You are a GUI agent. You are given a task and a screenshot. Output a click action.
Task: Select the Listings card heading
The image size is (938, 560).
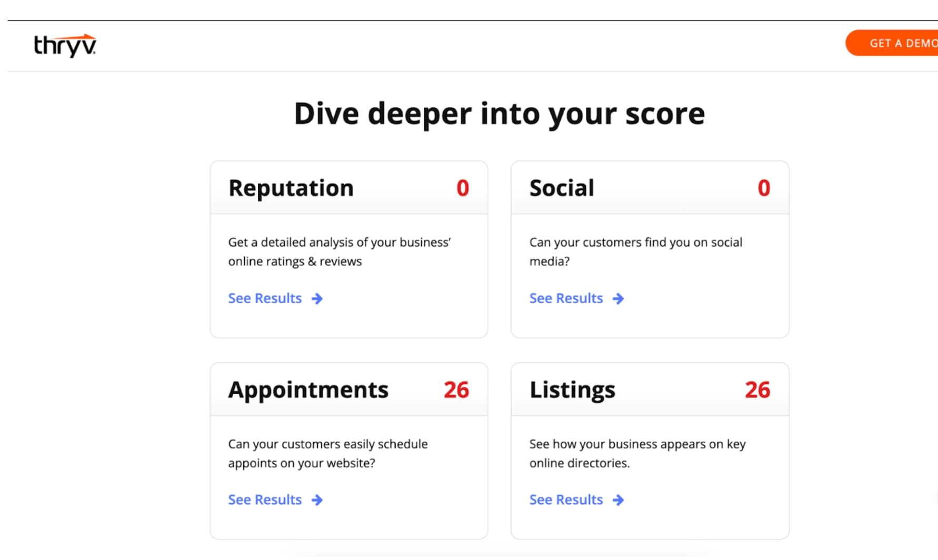point(572,390)
